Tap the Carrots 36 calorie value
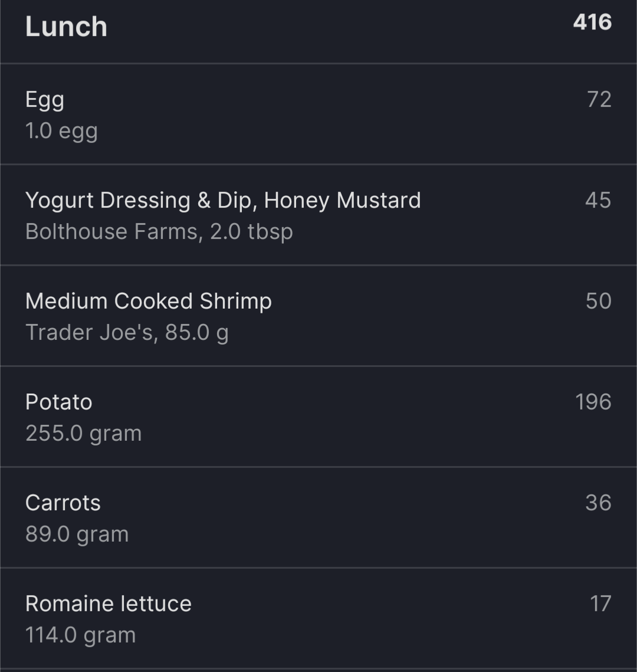Image resolution: width=637 pixels, height=672 pixels. [x=598, y=503]
